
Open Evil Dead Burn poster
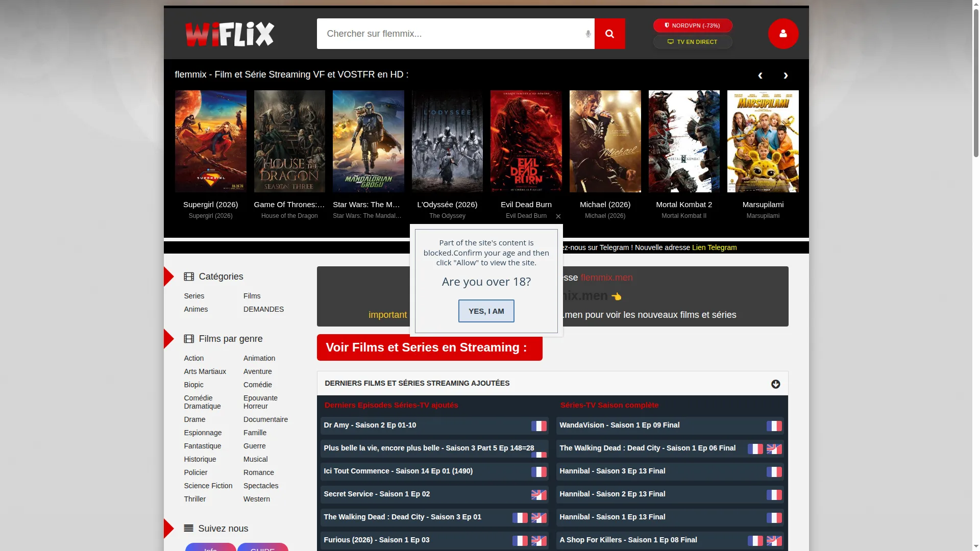(526, 141)
